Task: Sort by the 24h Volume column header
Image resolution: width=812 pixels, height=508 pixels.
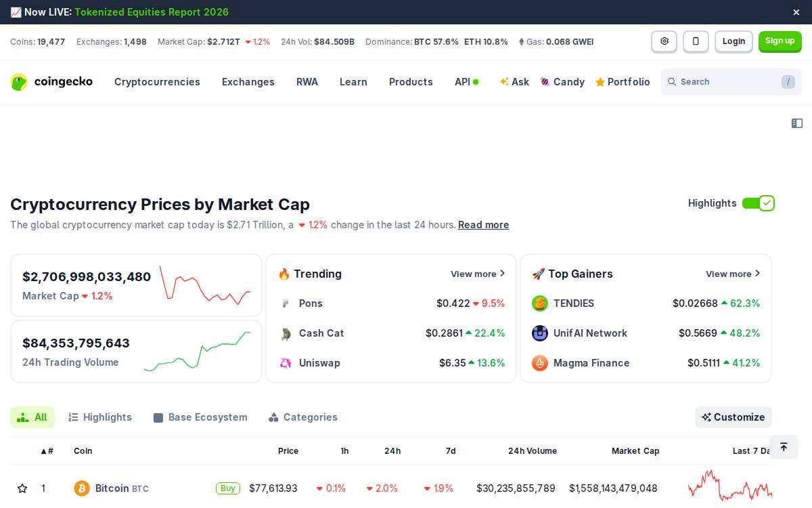Action: pyautogui.click(x=533, y=451)
